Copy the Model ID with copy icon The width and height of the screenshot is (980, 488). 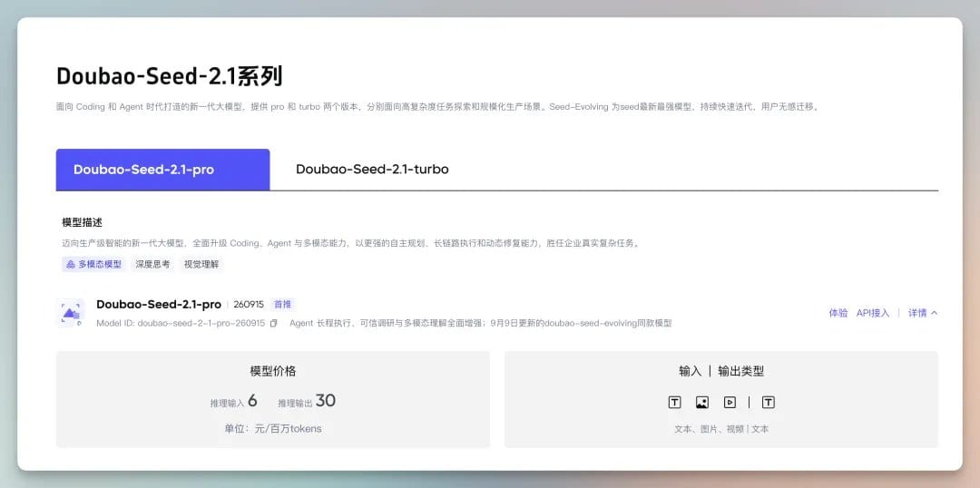[x=273, y=323]
